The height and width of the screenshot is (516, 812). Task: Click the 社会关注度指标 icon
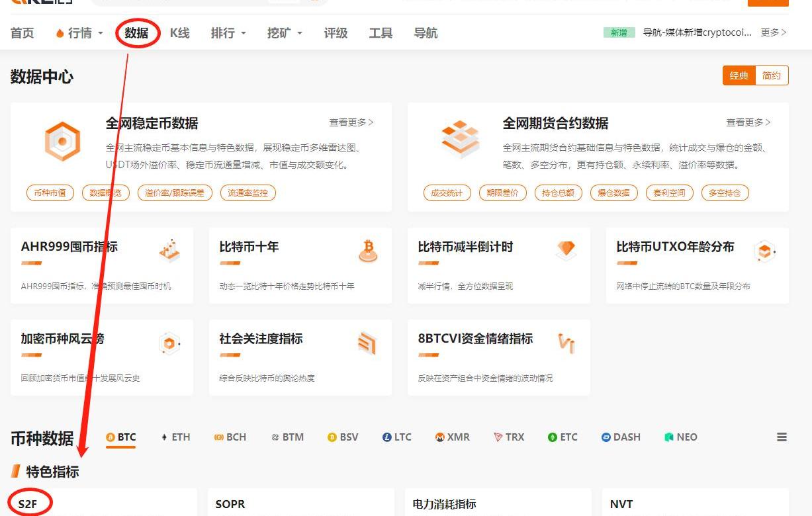(x=367, y=343)
